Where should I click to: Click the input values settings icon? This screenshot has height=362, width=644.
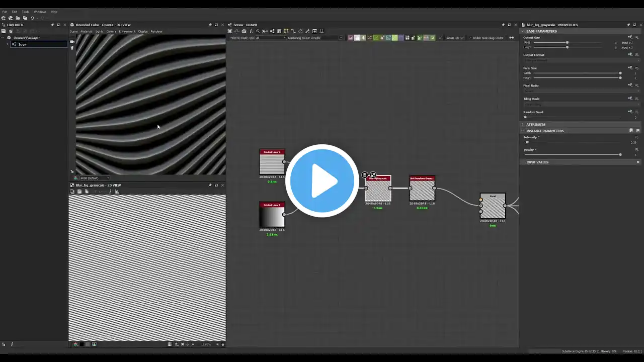[x=638, y=162]
